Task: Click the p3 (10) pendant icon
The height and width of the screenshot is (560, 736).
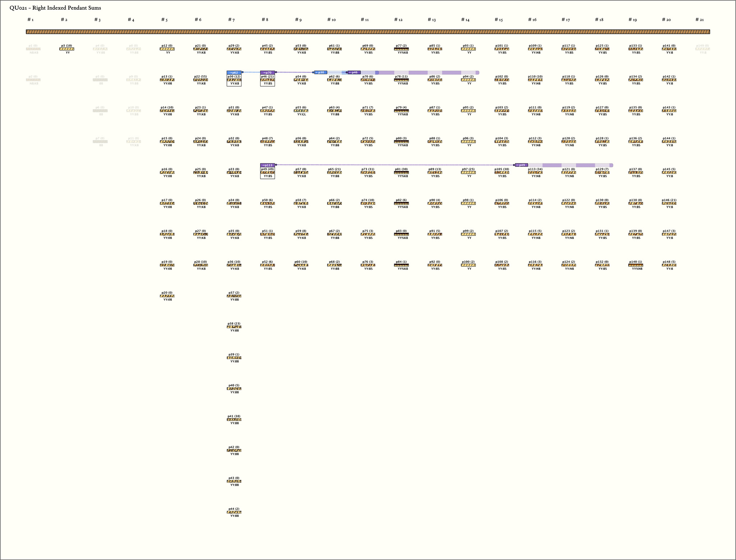Action: (x=66, y=49)
